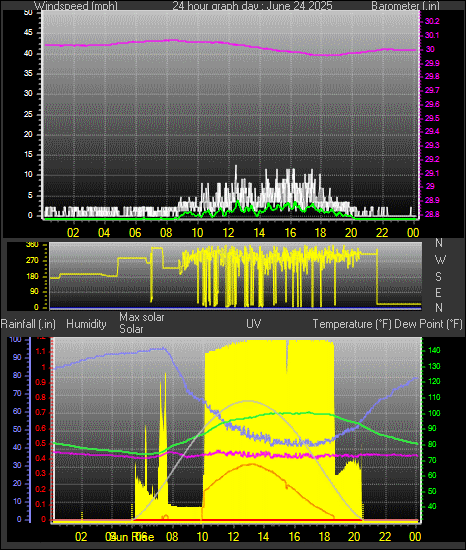The height and width of the screenshot is (550, 466).
Task: Click the 12 hour marker on wind graph
Action: coord(228,232)
